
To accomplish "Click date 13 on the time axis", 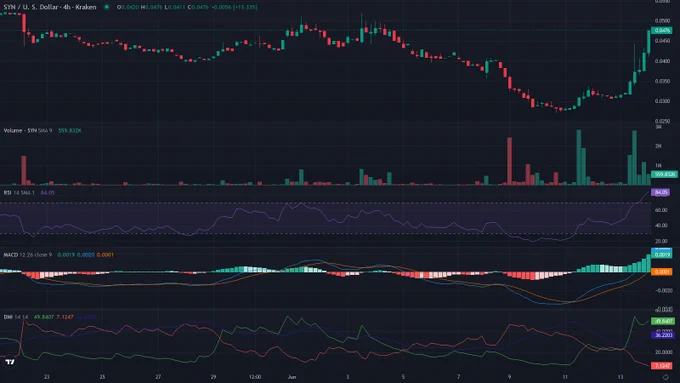I will pyautogui.click(x=621, y=377).
